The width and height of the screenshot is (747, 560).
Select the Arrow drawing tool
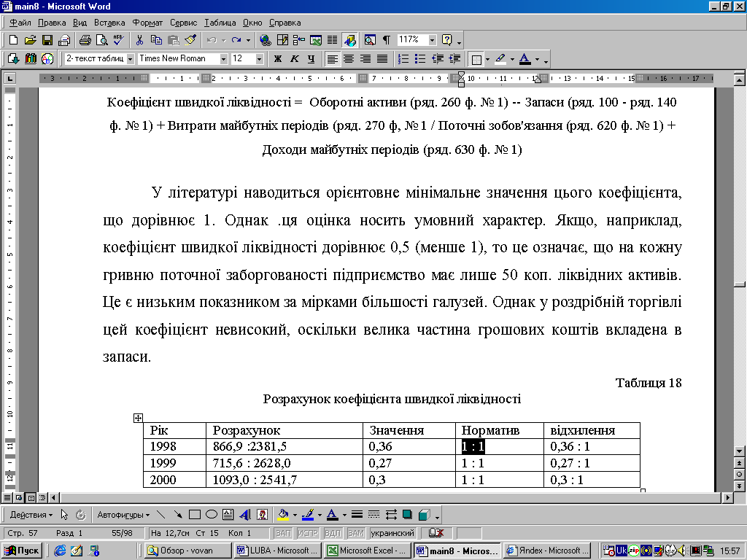coord(178,514)
